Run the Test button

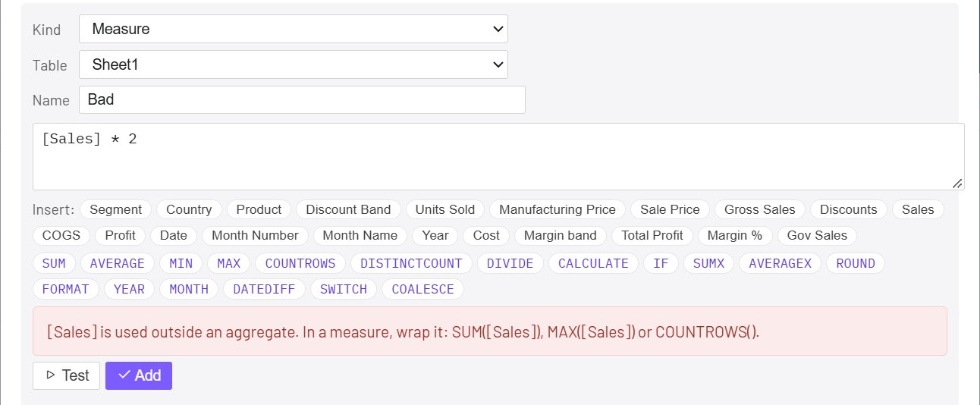(x=67, y=375)
